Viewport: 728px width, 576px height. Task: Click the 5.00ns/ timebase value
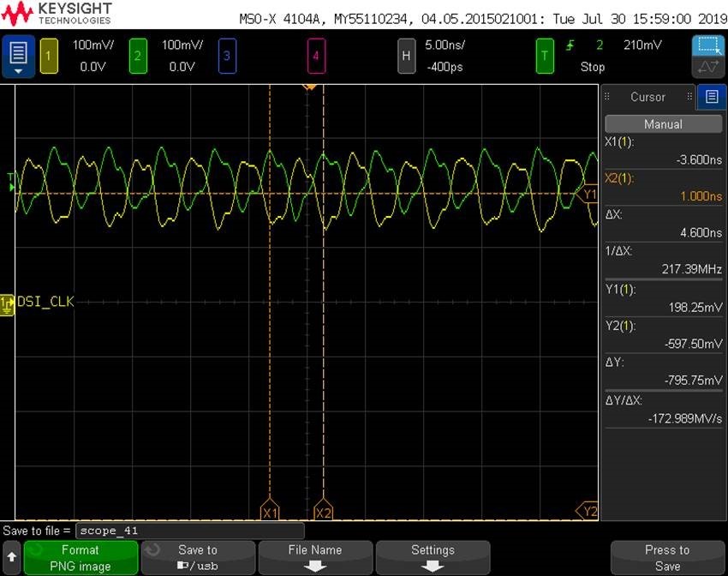coord(445,45)
